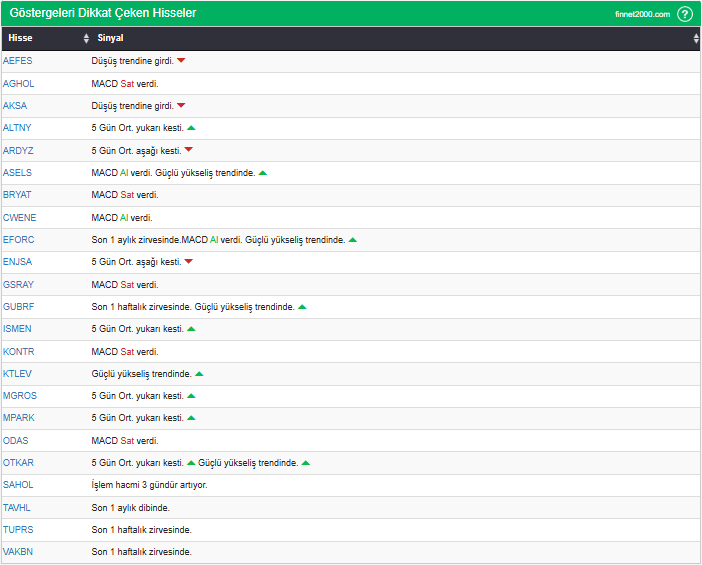
Task: Open the ARDYZ stock link
Action: (18, 151)
